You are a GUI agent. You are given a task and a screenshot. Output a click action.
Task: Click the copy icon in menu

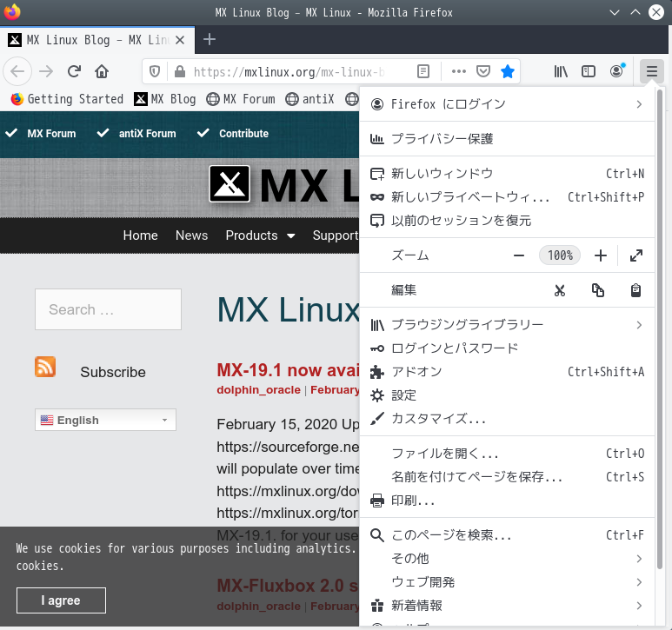pos(597,290)
